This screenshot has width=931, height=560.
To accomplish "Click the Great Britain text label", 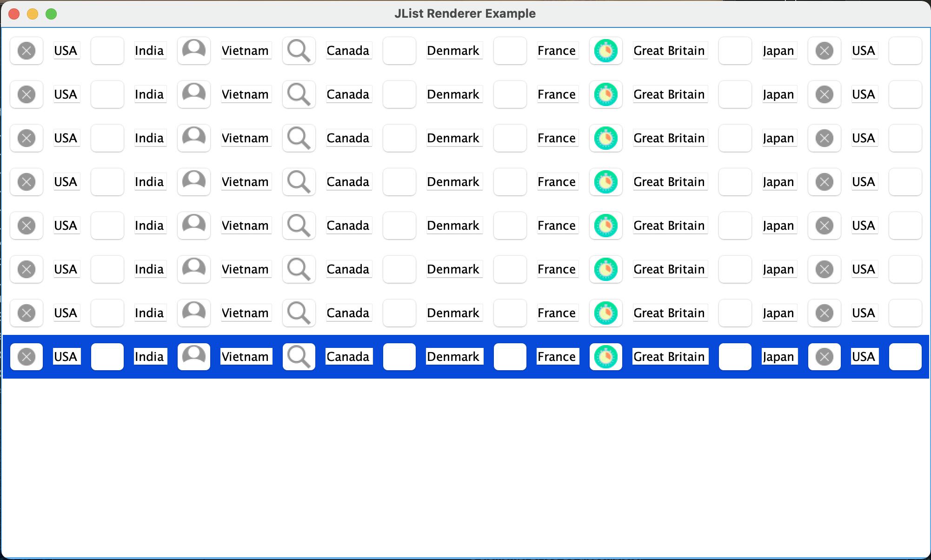I will coord(670,50).
